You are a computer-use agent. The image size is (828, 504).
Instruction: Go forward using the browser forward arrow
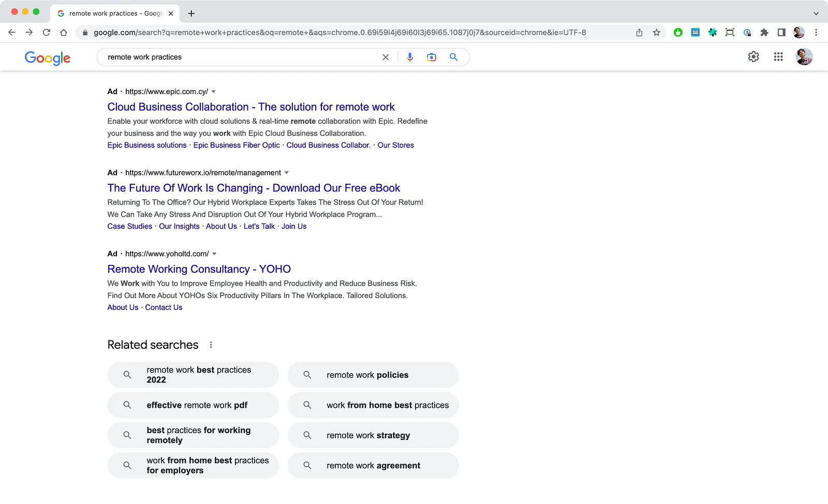(29, 33)
